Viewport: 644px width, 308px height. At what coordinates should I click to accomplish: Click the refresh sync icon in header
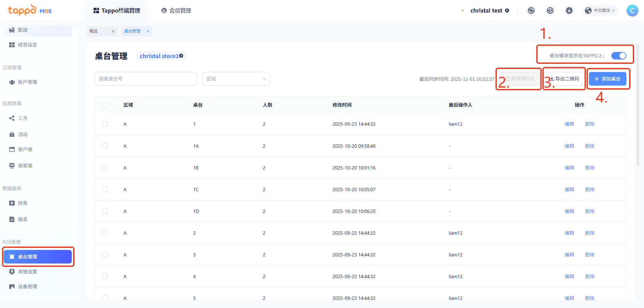click(x=531, y=11)
